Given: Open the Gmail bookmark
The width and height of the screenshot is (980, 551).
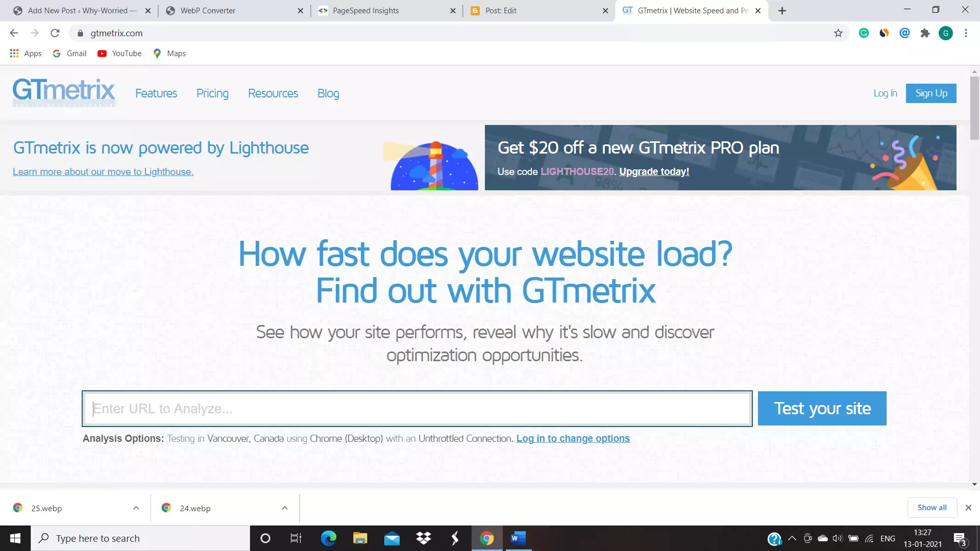Looking at the screenshot, I should 70,53.
